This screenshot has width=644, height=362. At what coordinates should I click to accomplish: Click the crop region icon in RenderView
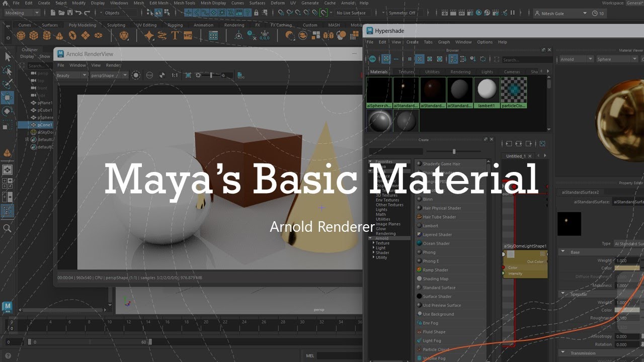point(188,75)
